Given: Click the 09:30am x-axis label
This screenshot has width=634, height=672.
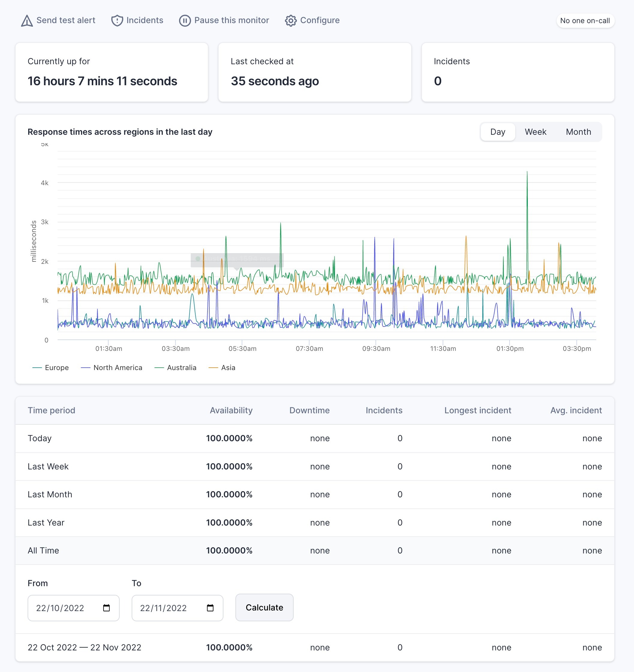Looking at the screenshot, I should point(376,349).
